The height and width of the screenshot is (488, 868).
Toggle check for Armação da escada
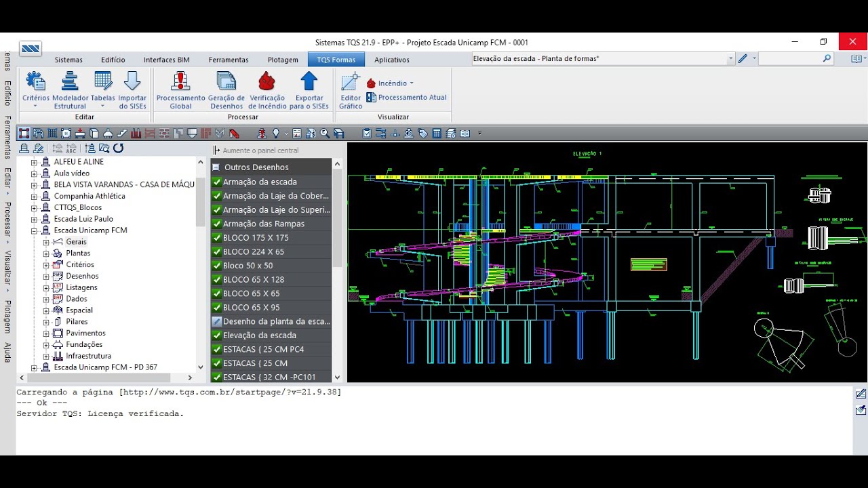tap(217, 182)
